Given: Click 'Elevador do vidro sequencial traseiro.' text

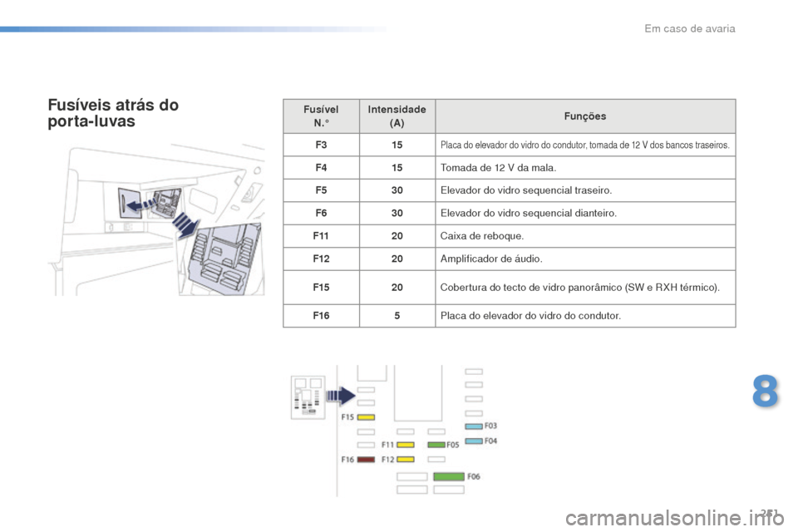Looking at the screenshot, I should point(526,190).
